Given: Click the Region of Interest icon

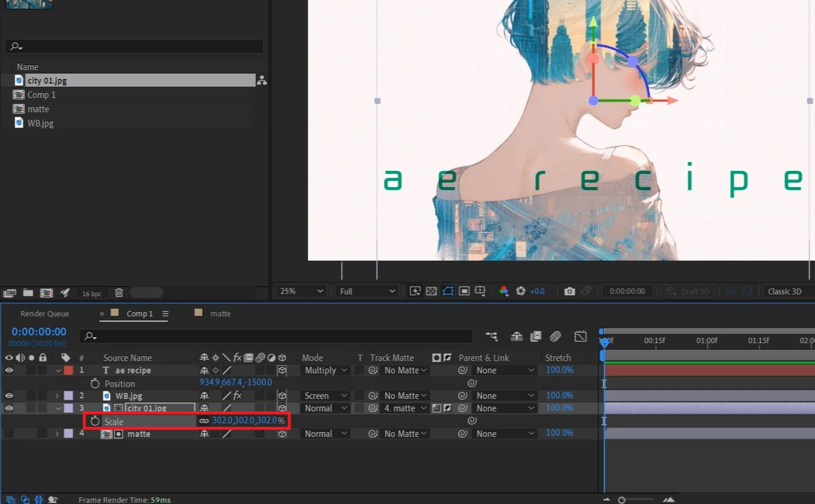Looking at the screenshot, I should pyautogui.click(x=465, y=291).
